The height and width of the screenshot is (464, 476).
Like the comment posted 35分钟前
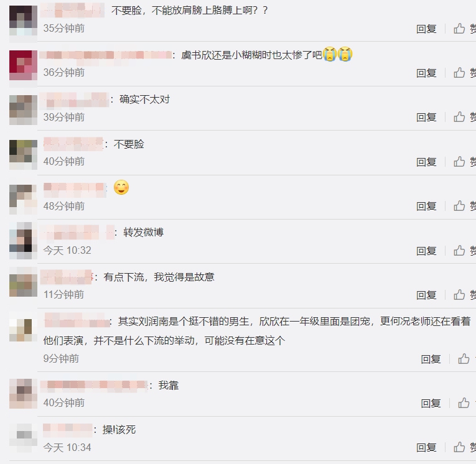click(459, 29)
